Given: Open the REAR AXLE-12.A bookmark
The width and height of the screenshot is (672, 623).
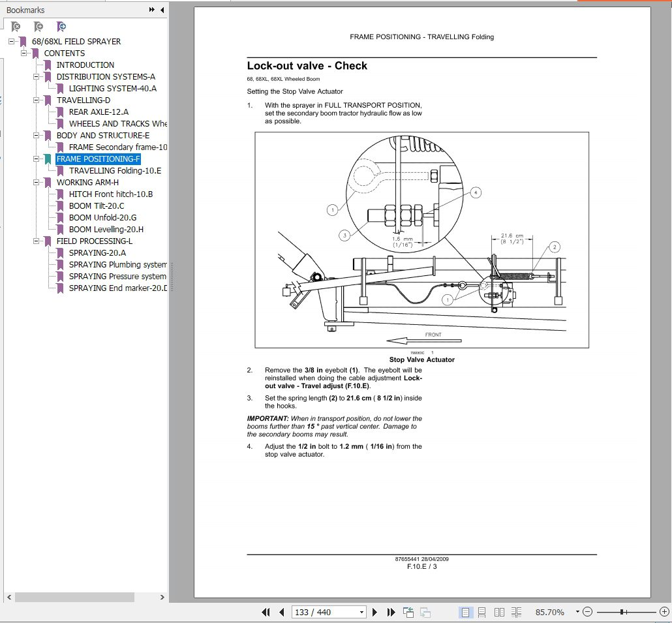Looking at the screenshot, I should [x=99, y=112].
